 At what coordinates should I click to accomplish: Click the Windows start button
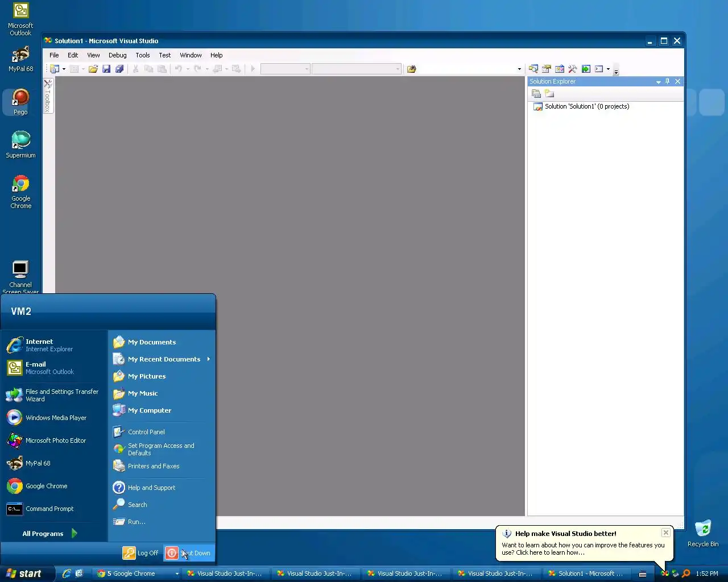(27, 573)
